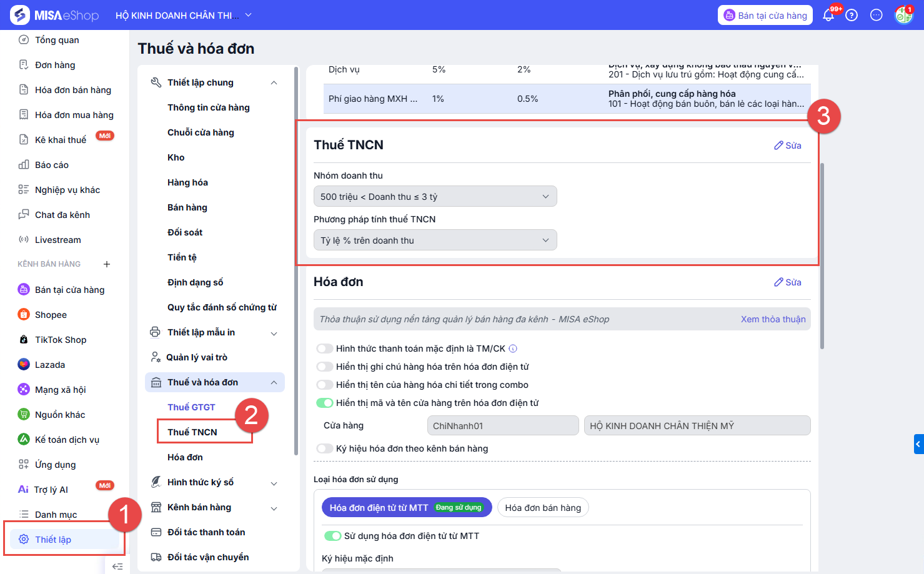Select the Hóa đơn bán hàng tab
The width and height of the screenshot is (924, 574).
coord(542,508)
